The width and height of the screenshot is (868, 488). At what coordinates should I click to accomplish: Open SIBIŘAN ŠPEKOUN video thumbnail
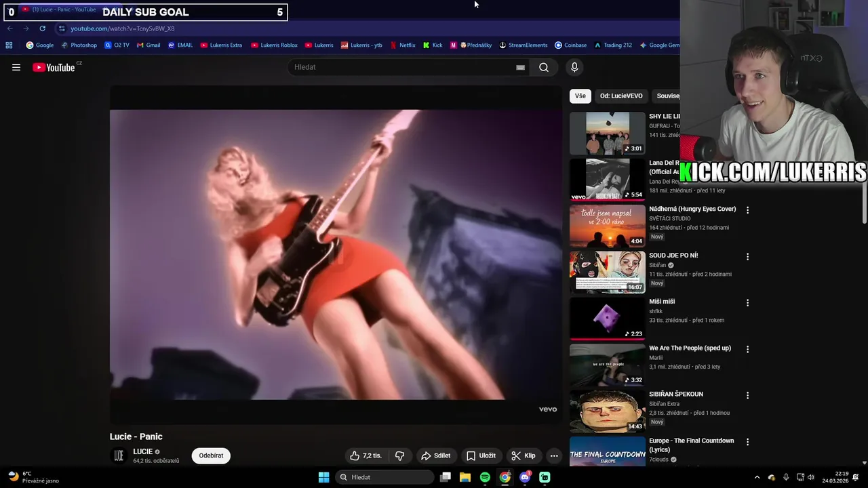click(x=608, y=411)
